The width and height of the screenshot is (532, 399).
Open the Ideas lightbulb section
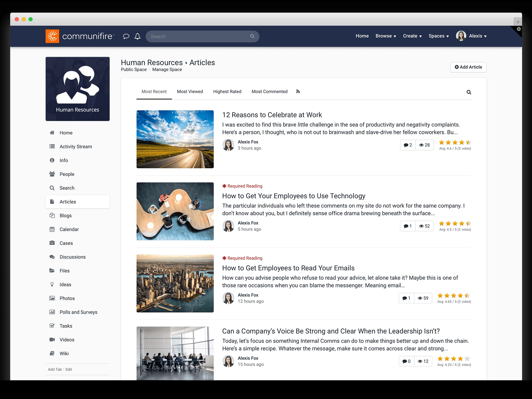[x=65, y=284]
